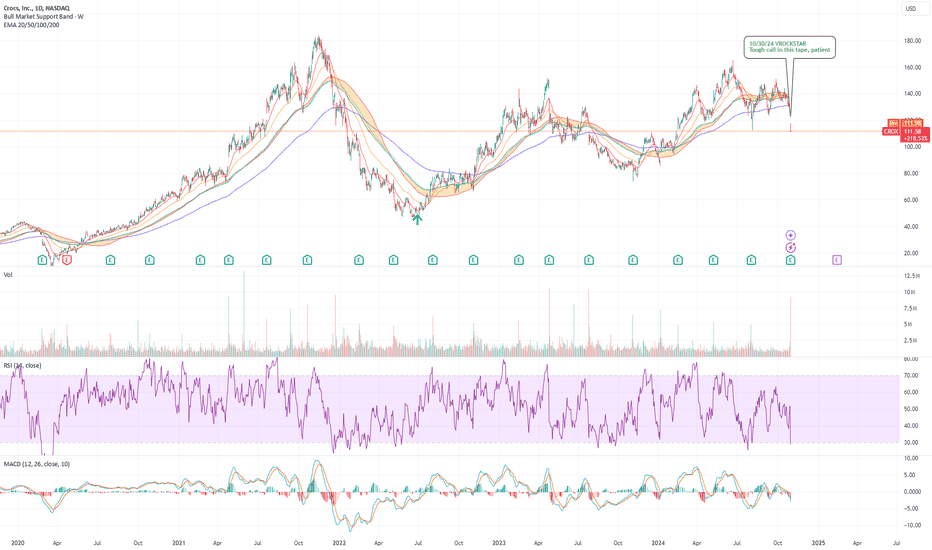This screenshot has width=932, height=550.
Task: Open the May 2022 earnings marker
Action: pyautogui.click(x=393, y=260)
